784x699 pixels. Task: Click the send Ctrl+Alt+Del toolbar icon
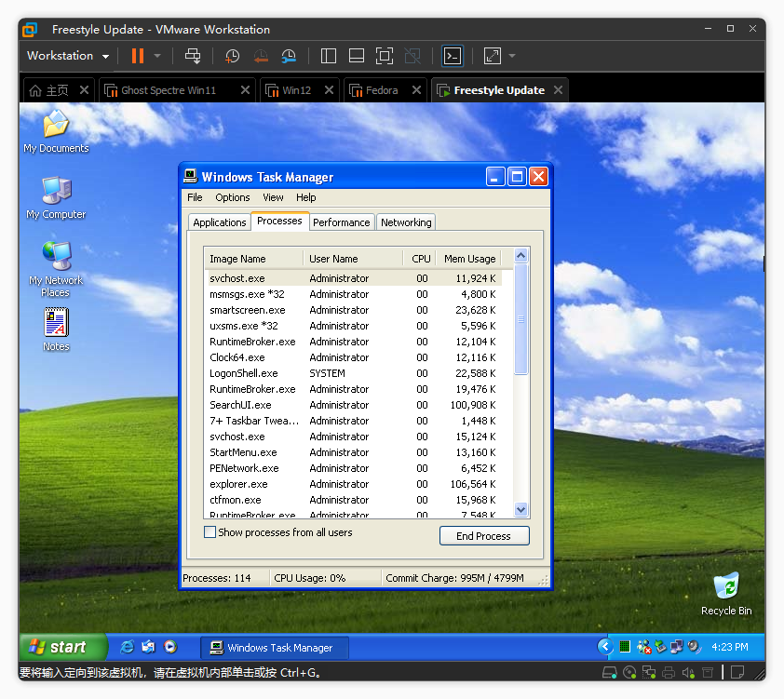pos(193,56)
